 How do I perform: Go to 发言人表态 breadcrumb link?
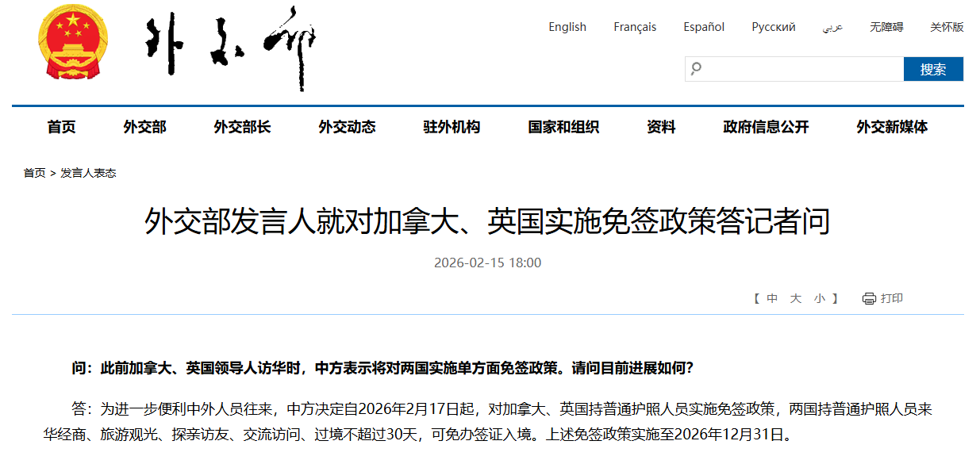tap(88, 173)
